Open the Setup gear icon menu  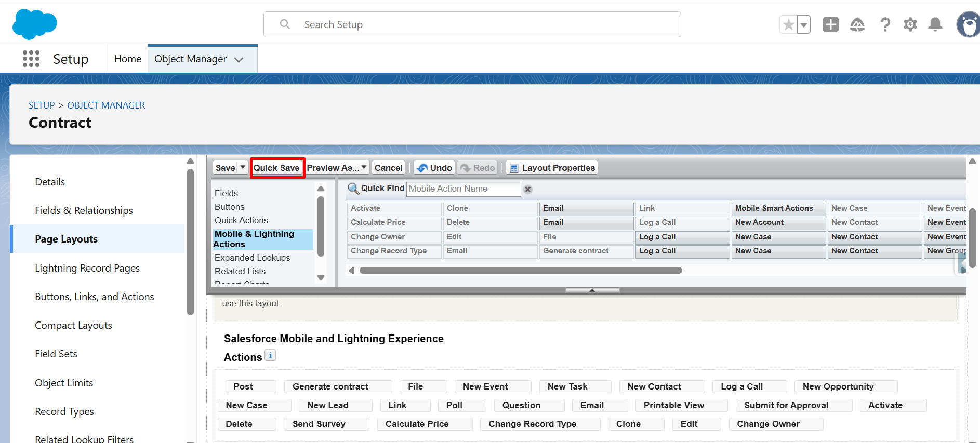(910, 24)
